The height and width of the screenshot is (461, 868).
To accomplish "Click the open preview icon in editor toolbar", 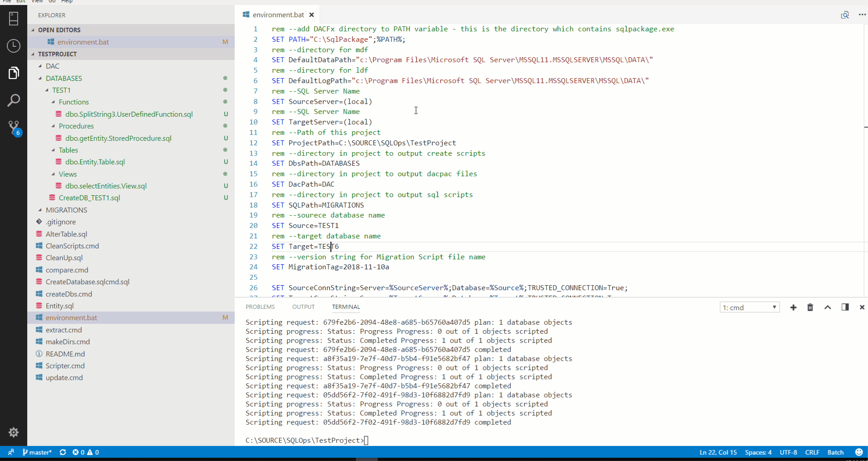I will pyautogui.click(x=845, y=15).
